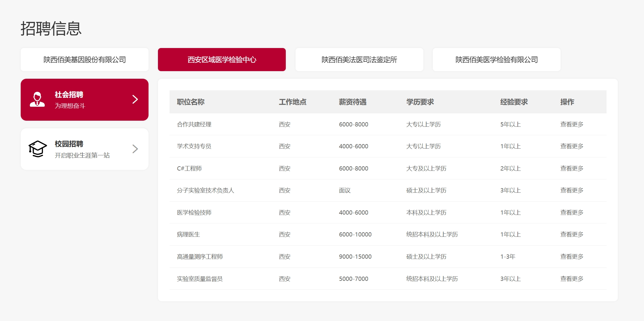
Task: Open 校园招聘 section title
Action: 69,144
